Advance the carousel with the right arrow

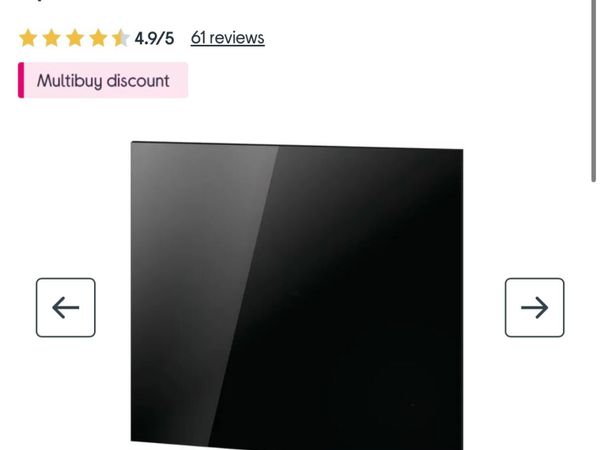[534, 307]
